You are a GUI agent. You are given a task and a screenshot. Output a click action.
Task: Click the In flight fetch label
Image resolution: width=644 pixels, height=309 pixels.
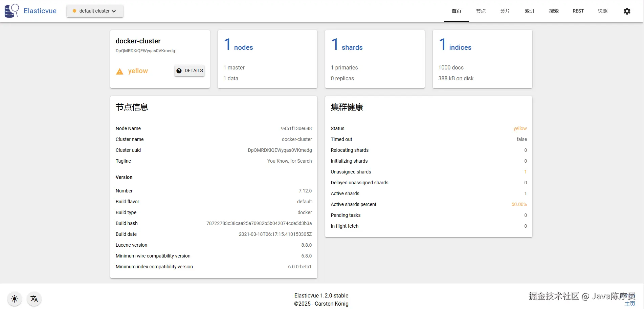[345, 226]
